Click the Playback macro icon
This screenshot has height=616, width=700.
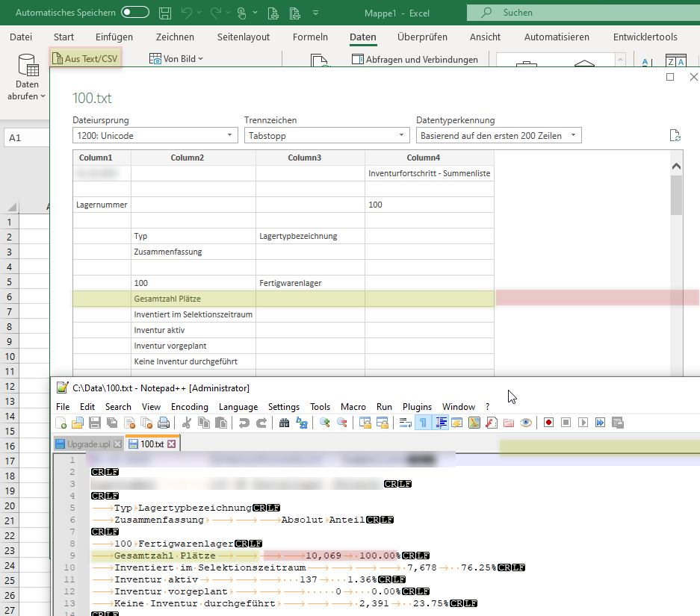click(x=583, y=423)
